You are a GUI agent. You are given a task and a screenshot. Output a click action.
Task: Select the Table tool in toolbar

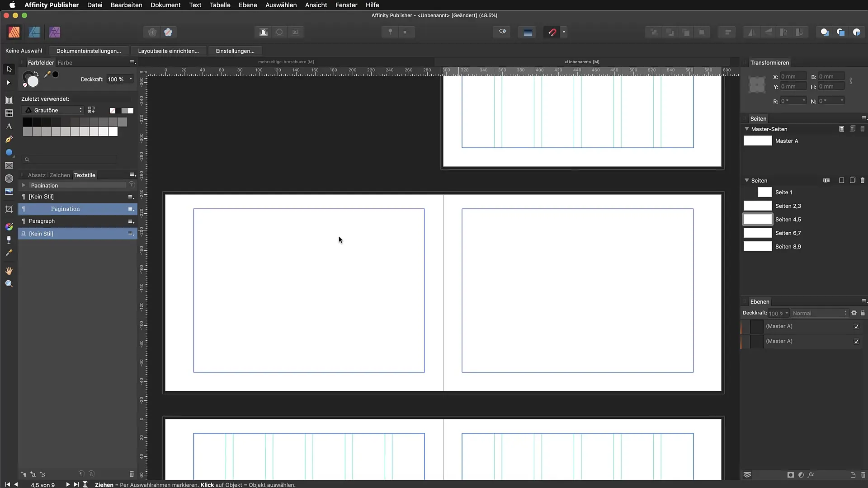pos(9,113)
